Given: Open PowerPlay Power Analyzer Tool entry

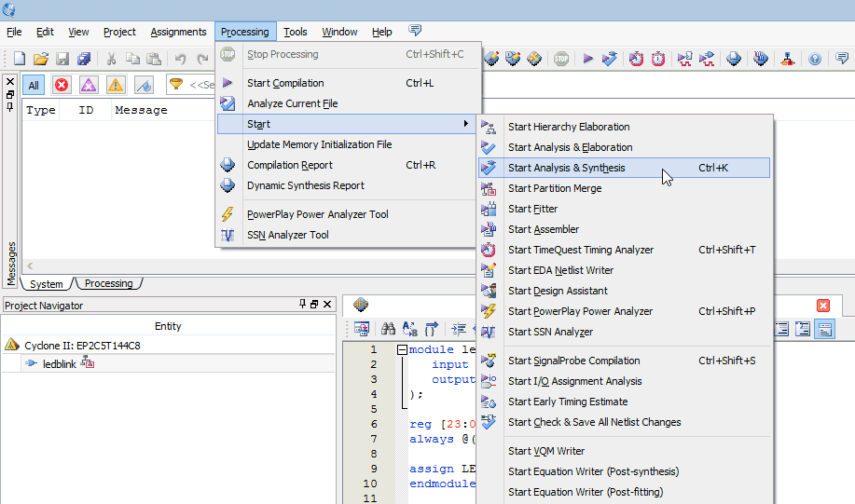Looking at the screenshot, I should click(x=348, y=214).
